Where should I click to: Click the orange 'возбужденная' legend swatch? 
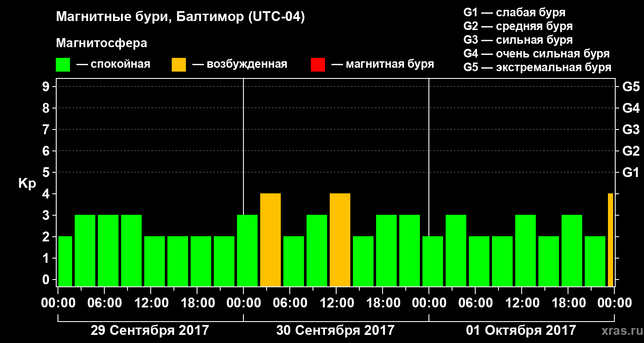179,65
